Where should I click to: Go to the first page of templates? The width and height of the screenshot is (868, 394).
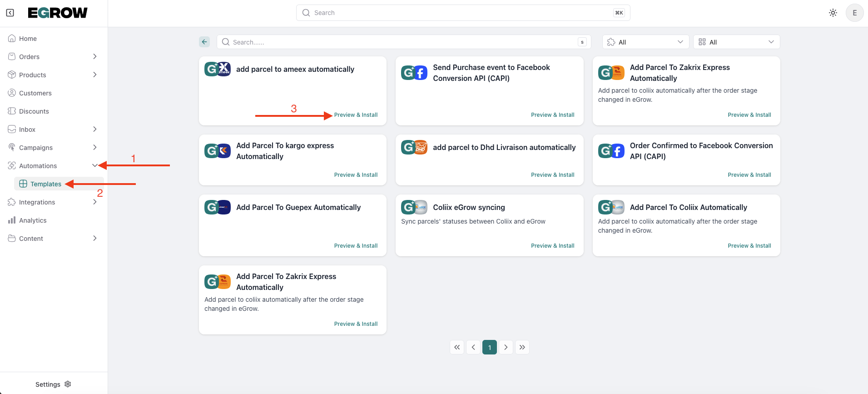click(x=457, y=347)
